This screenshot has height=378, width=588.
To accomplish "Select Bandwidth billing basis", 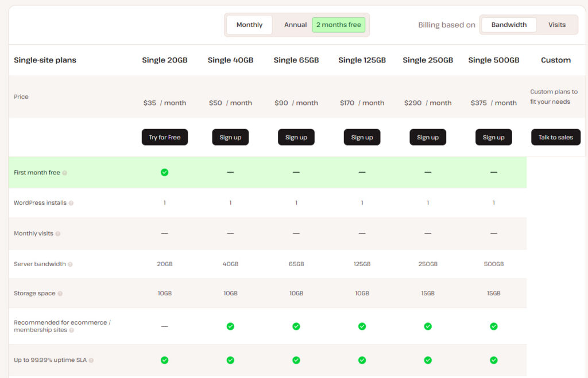I will (509, 25).
